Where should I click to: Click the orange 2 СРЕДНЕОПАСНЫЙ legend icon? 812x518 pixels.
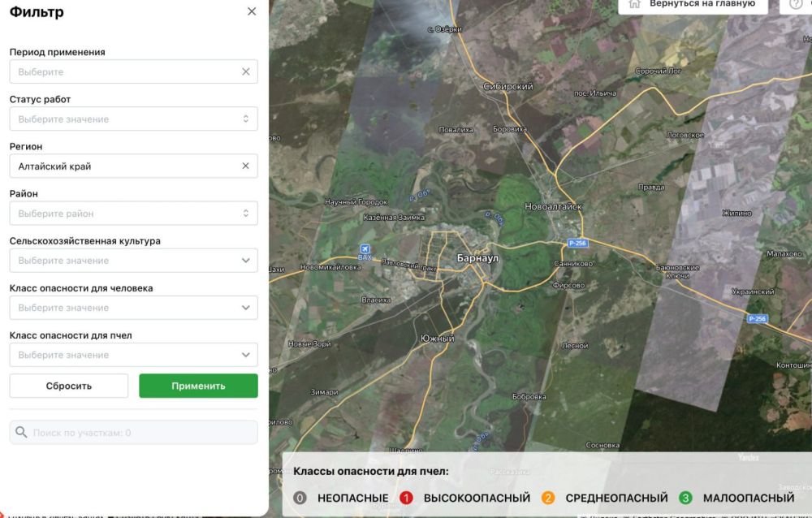[x=548, y=498]
